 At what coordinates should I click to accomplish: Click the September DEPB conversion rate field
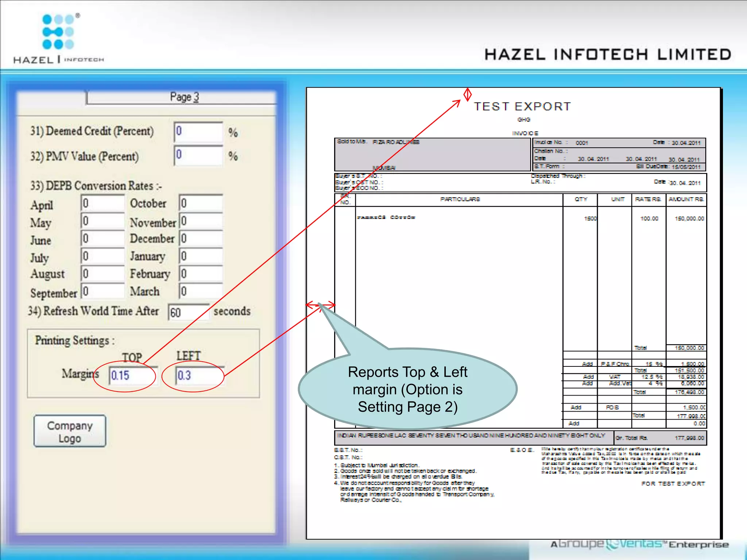[x=102, y=291]
